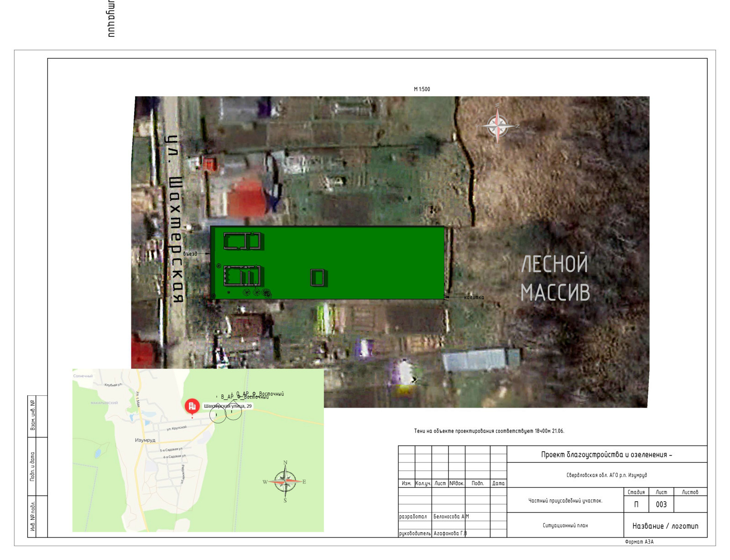730x560 pixels.
Task: Select the Проект благоустройства и озеленения heading
Action: (x=606, y=455)
